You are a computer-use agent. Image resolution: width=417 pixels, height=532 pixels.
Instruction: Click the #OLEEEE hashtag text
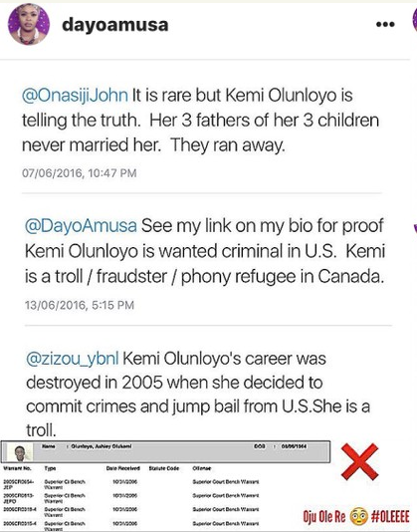pyautogui.click(x=390, y=517)
